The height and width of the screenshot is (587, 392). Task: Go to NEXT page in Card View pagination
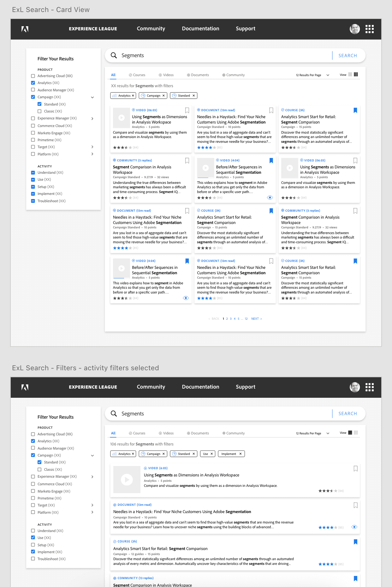pos(257,319)
